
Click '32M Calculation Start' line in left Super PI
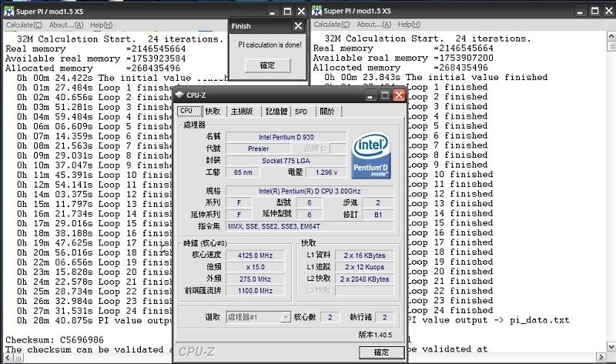120,39
